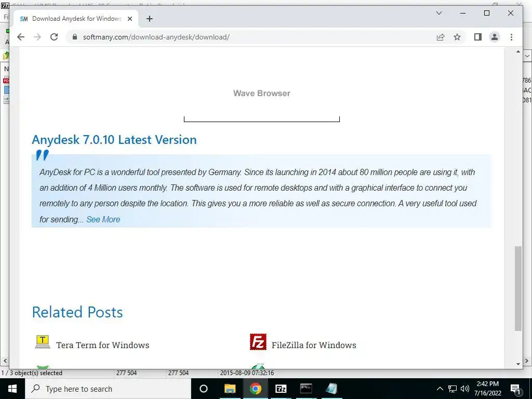Switch to 7-Zip from the taskbar
532x399 pixels.
[281, 389]
